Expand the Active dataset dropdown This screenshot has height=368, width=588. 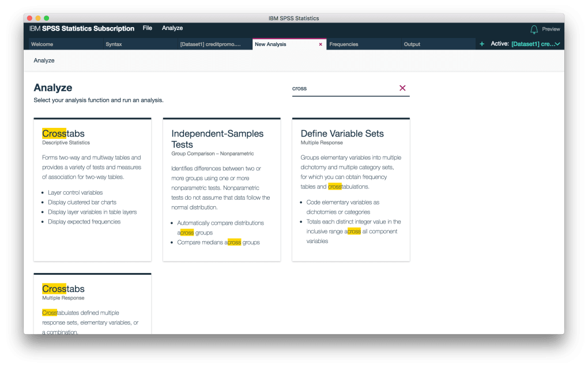coord(557,44)
